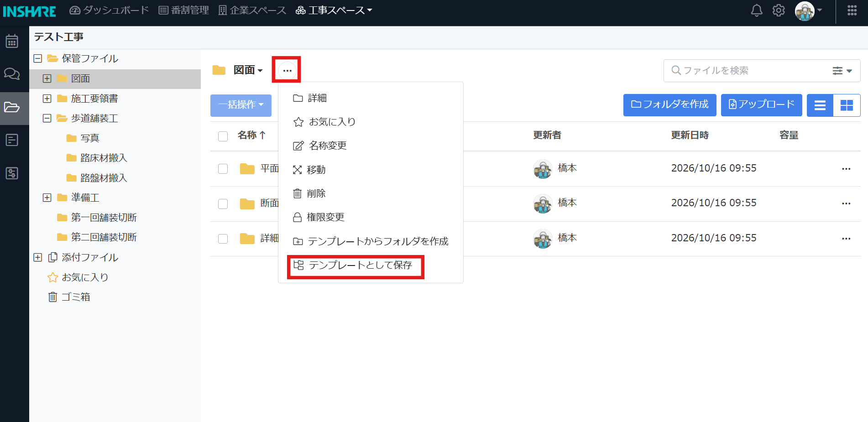Click the user avatar in top bar
The image size is (868, 422).
click(x=805, y=10)
